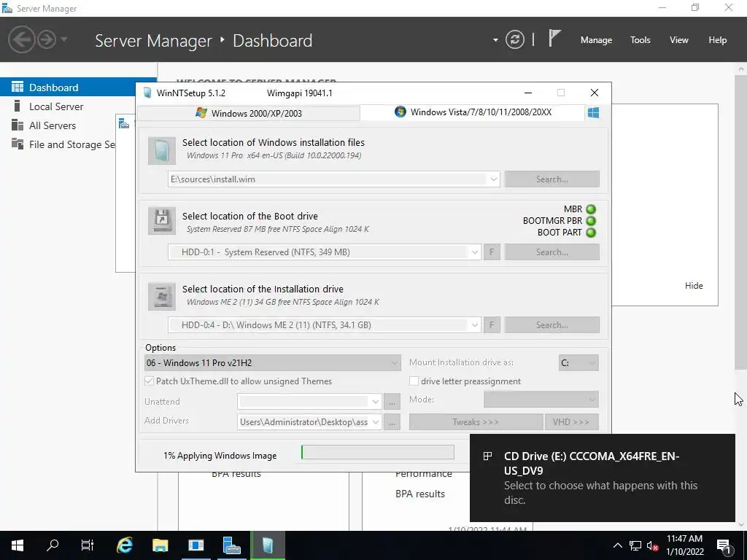Expand the install.wim path dropdown
Image resolution: width=747 pixels, height=560 pixels.
494,179
